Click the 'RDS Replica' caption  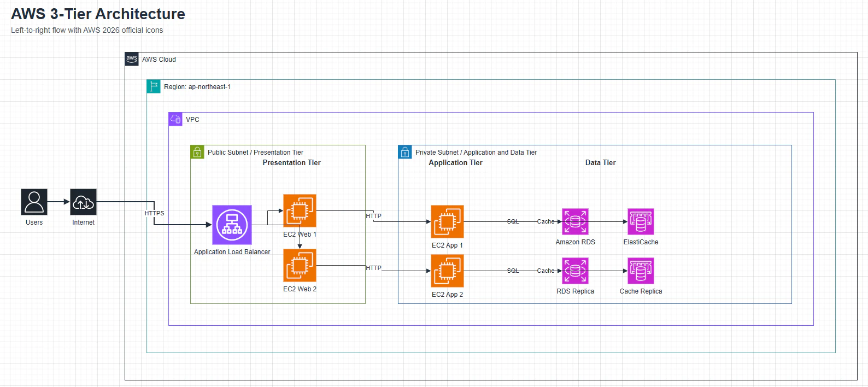pyautogui.click(x=575, y=291)
